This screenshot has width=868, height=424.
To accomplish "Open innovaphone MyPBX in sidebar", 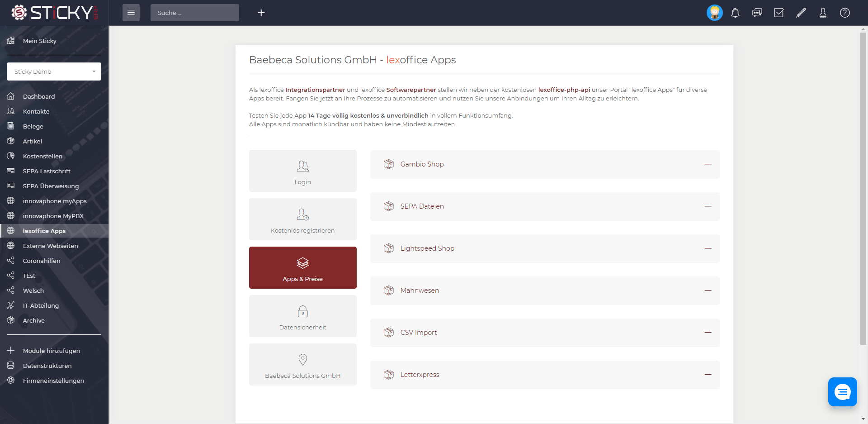I will [x=54, y=216].
